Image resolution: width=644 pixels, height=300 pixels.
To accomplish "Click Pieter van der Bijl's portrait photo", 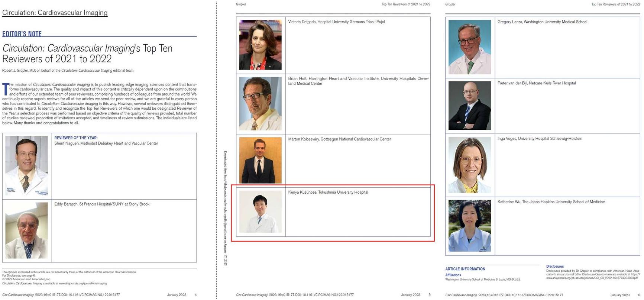I will (470, 106).
